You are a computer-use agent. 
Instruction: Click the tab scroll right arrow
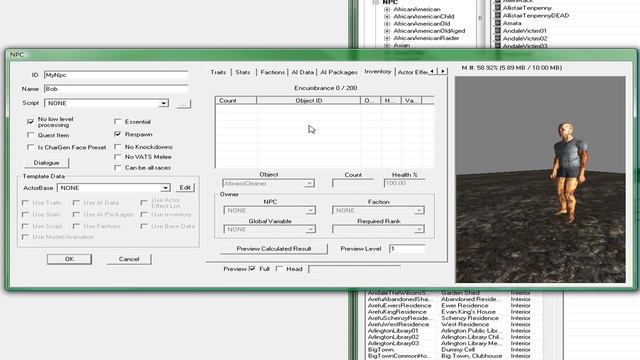tap(442, 71)
